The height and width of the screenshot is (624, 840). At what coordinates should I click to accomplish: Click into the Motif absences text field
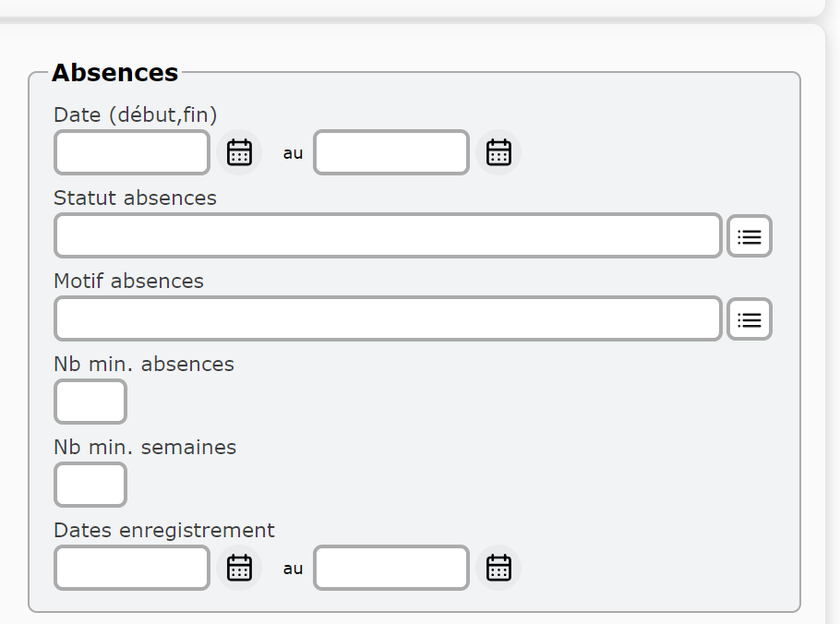pos(388,318)
